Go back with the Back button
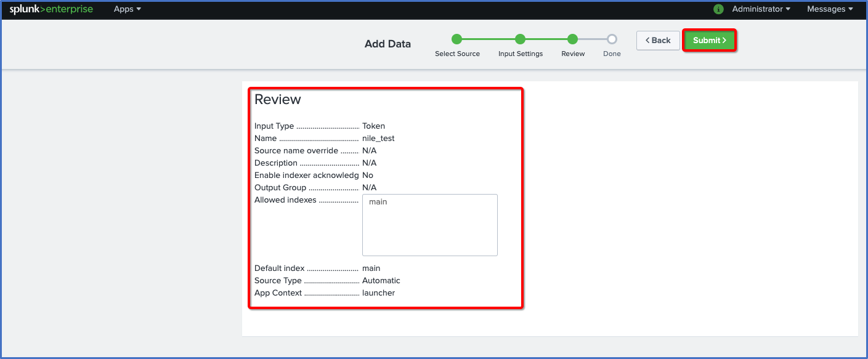This screenshot has width=868, height=359. [658, 40]
